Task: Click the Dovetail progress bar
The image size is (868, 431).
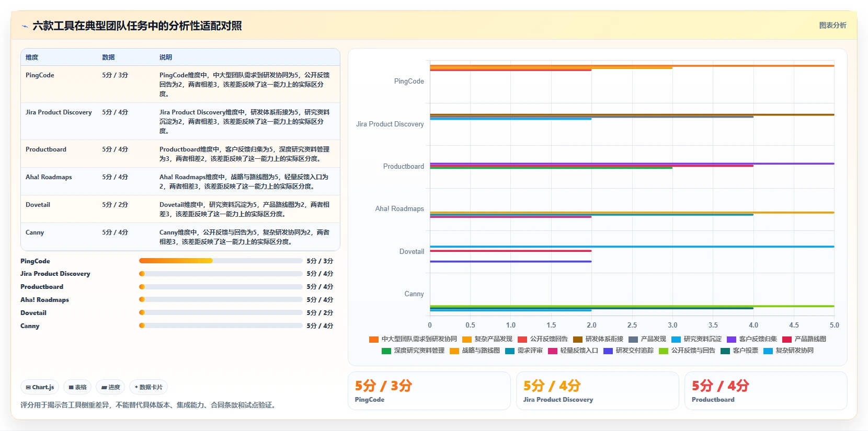Action: point(221,312)
